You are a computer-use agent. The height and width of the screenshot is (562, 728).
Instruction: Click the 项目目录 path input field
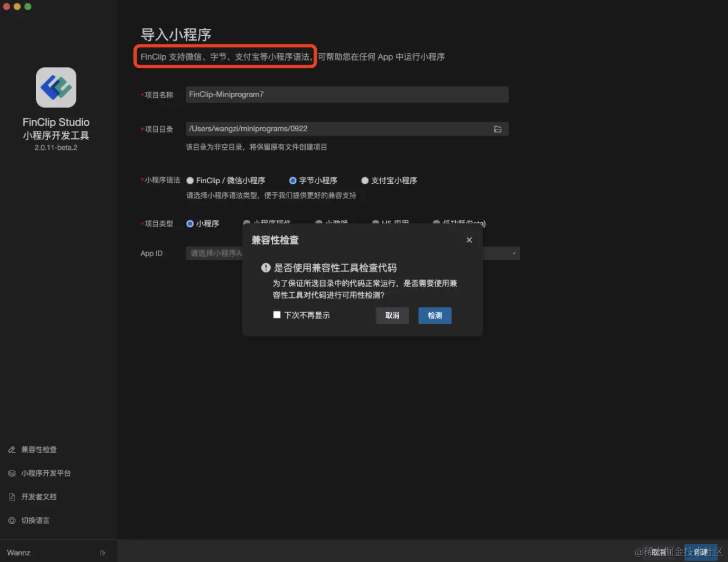tap(347, 129)
